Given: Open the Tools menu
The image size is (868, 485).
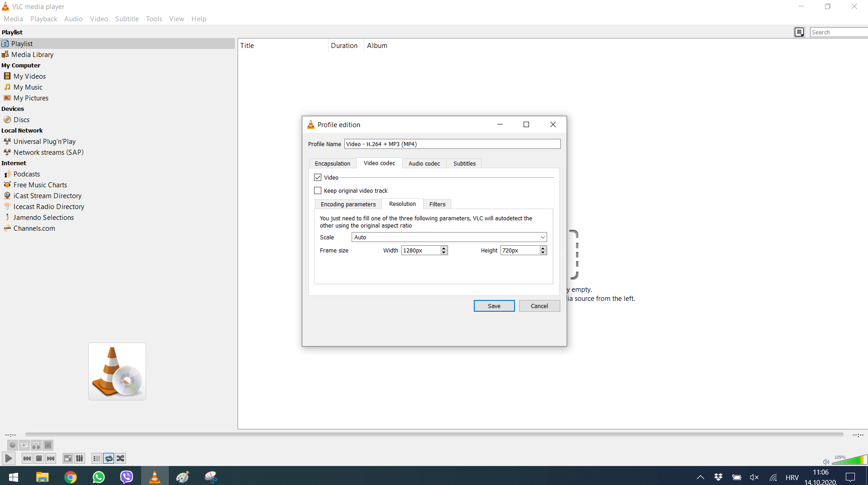Looking at the screenshot, I should (153, 19).
